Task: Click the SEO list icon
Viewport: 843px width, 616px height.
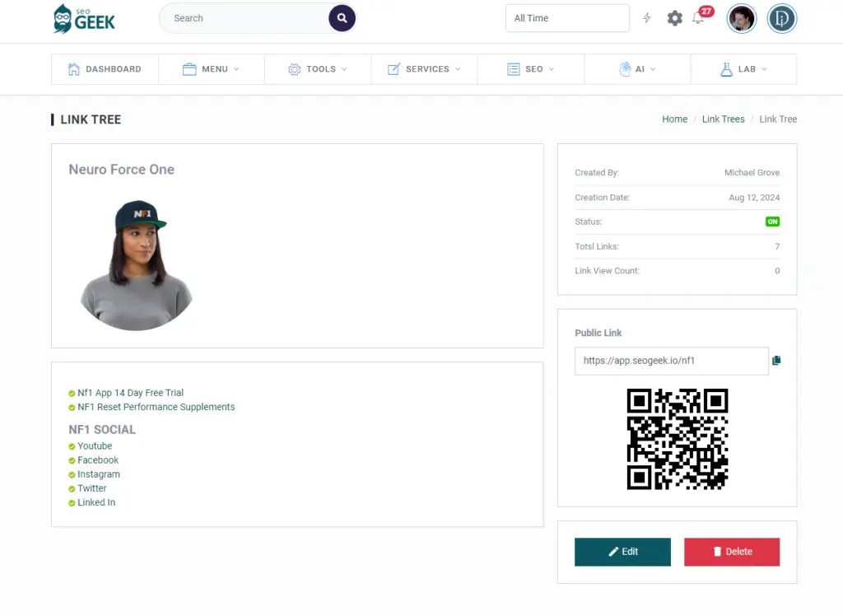Action: [514, 69]
